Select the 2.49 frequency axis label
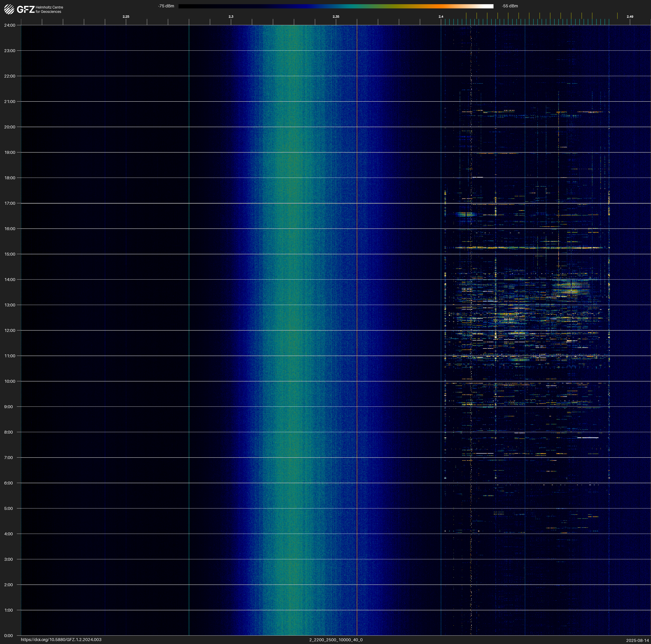651x644 pixels. click(x=630, y=17)
